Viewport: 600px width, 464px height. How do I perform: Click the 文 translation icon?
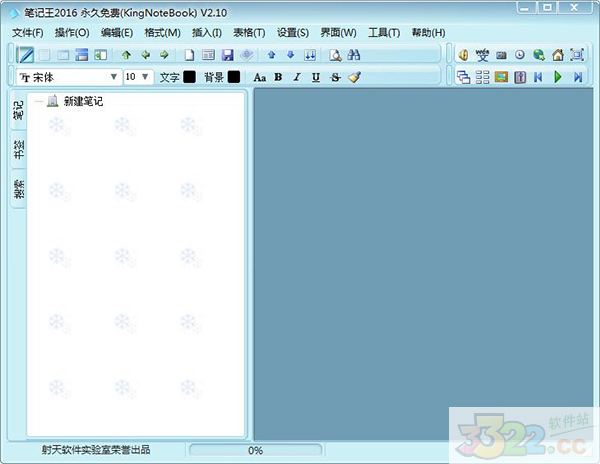click(x=482, y=55)
